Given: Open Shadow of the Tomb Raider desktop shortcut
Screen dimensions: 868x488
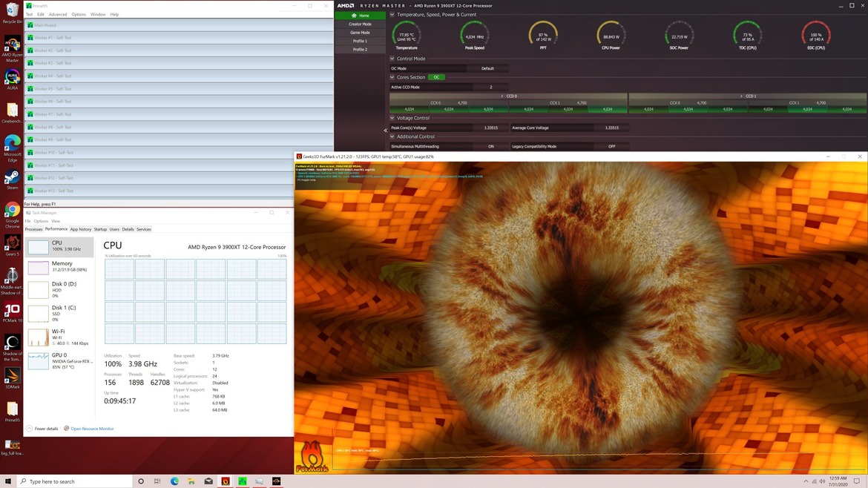Looking at the screenshot, I should (12, 348).
